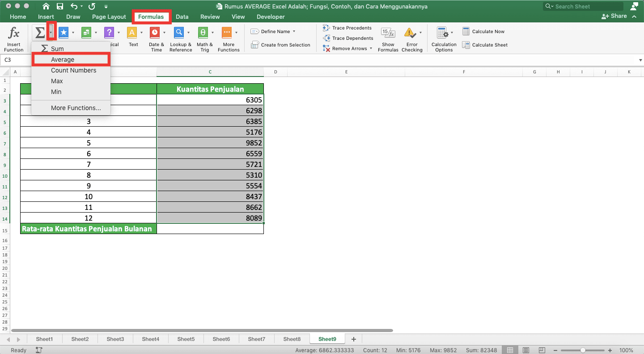Redo the last action
This screenshot has height=354, width=644.
(x=92, y=6)
